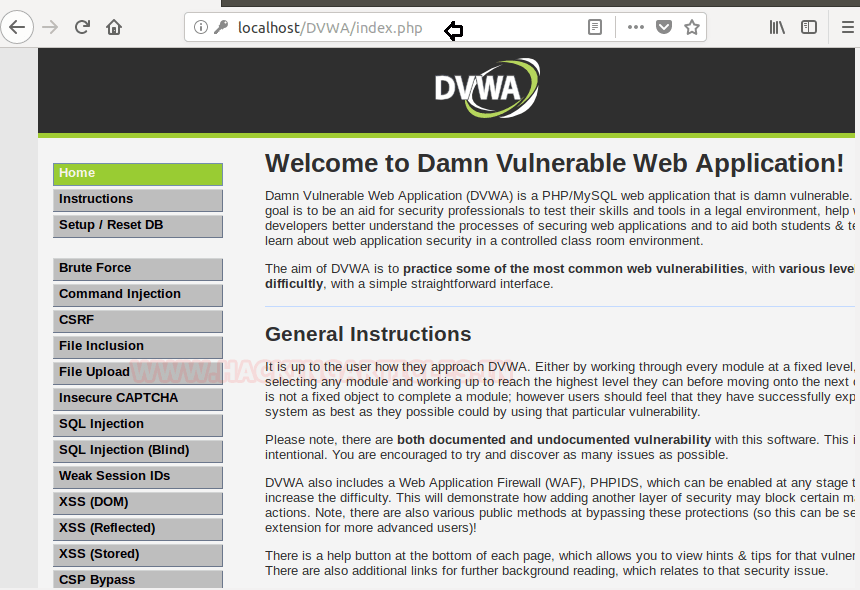The width and height of the screenshot is (860, 590).
Task: Open the Library icon in toolbar
Action: point(777,27)
